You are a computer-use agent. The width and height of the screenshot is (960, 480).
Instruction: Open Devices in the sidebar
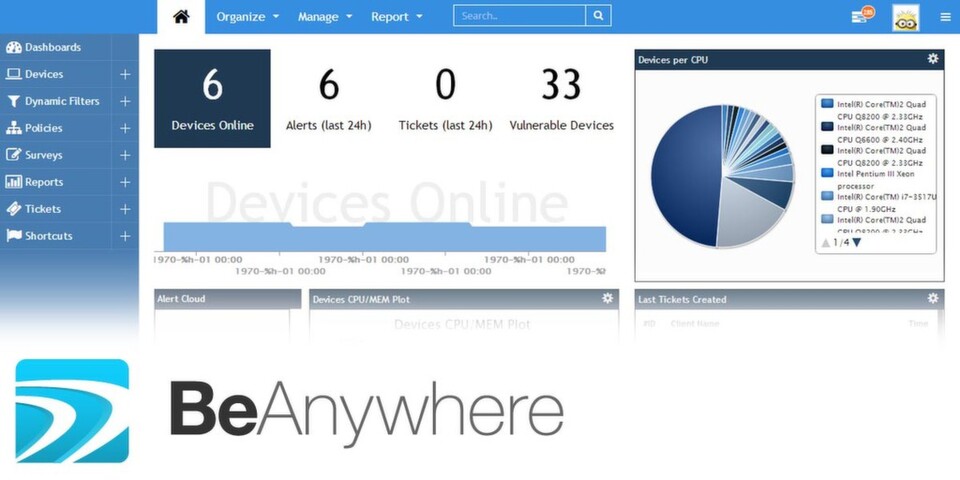56,74
